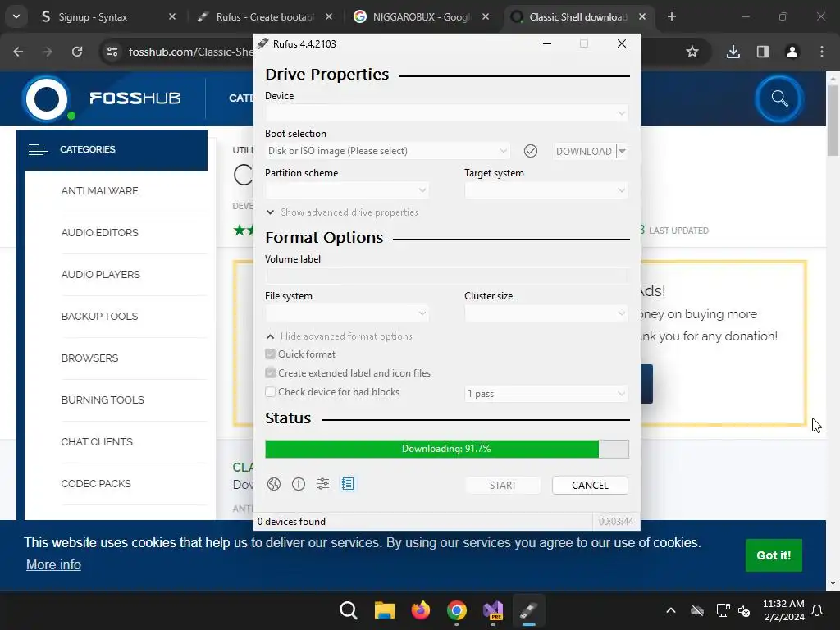Open AUDIO PLAYERS category
The image size is (840, 630).
click(100, 274)
